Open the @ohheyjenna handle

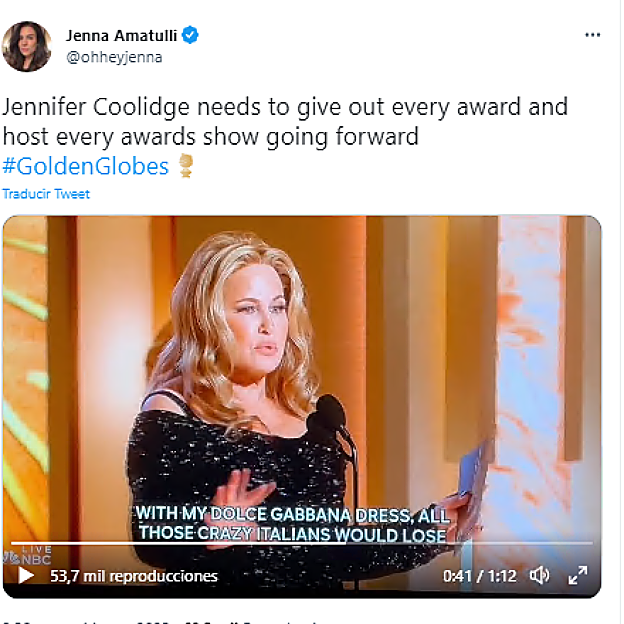click(x=114, y=57)
